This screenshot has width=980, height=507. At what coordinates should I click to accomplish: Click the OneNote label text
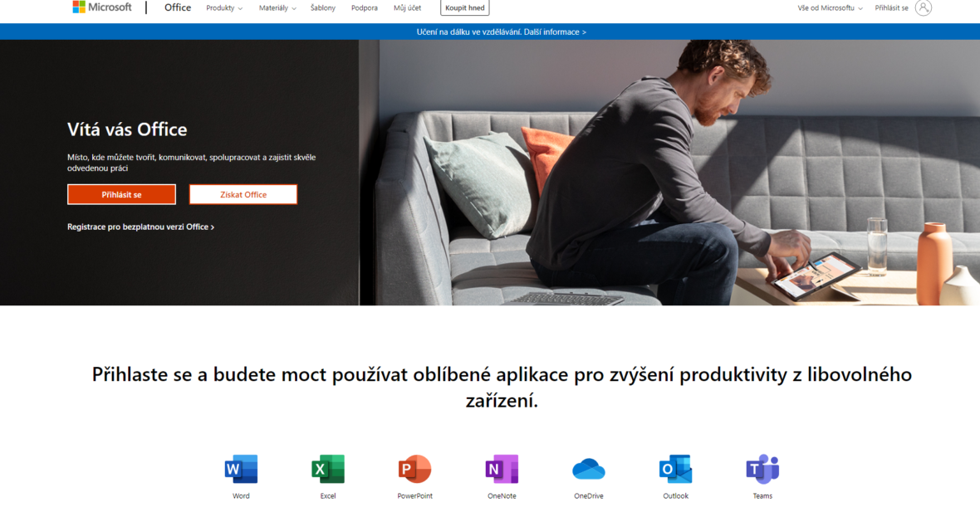click(502, 495)
